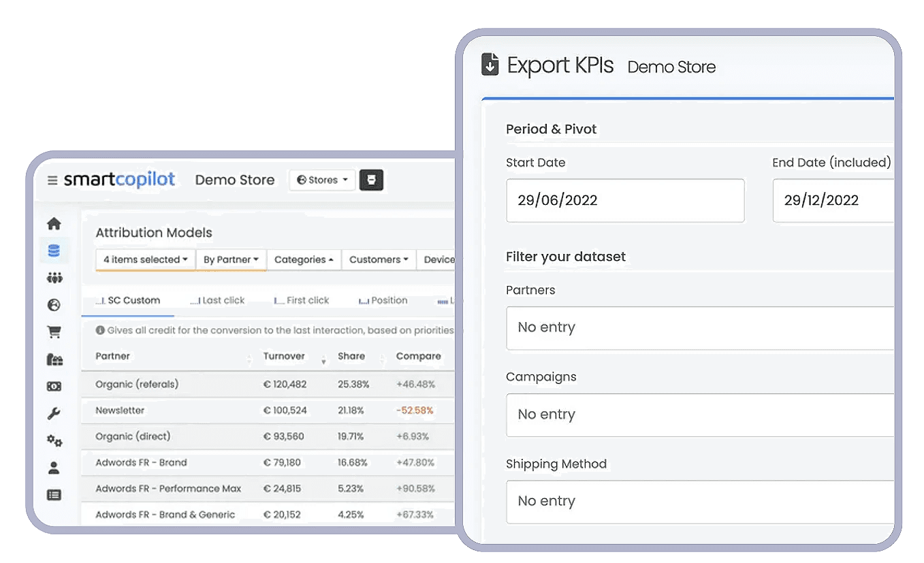Screen dimensions: 924x563
Task: Click the Campaigns 'No entry' field
Action: click(x=699, y=415)
